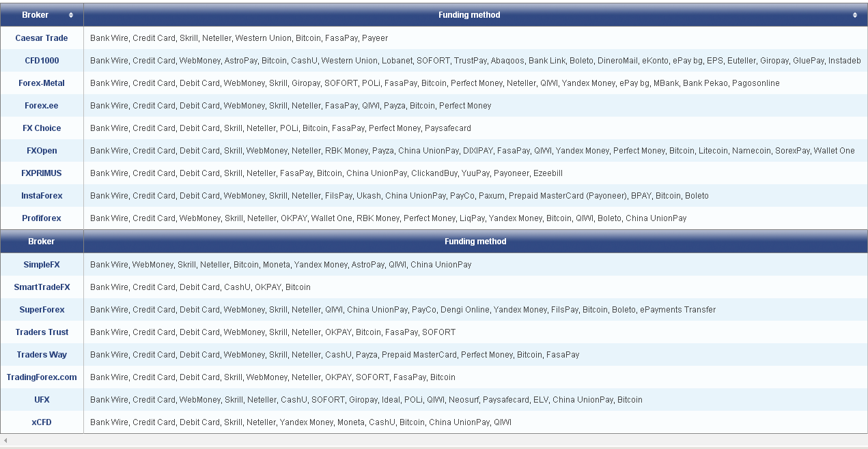The image size is (868, 449).
Task: Click the second Funding method header label
Action: coord(475,242)
